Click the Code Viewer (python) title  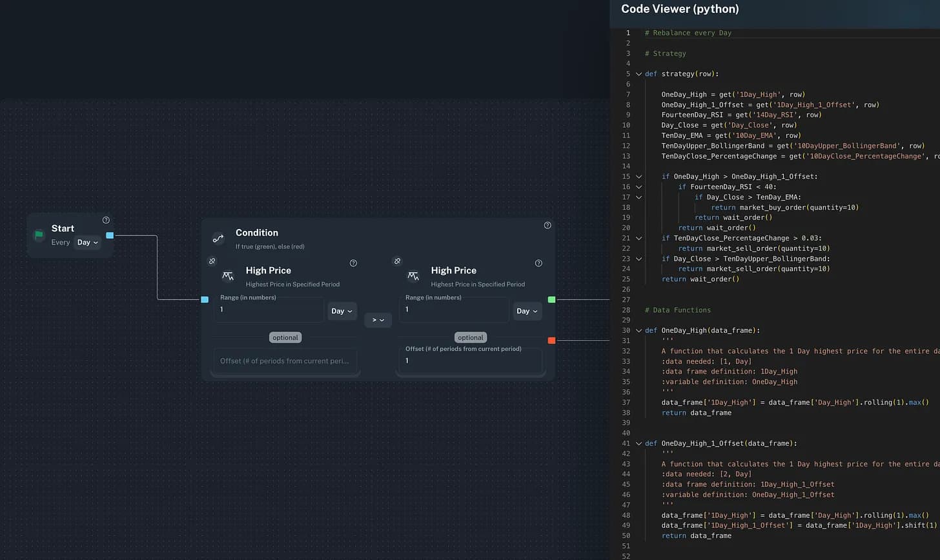(680, 9)
